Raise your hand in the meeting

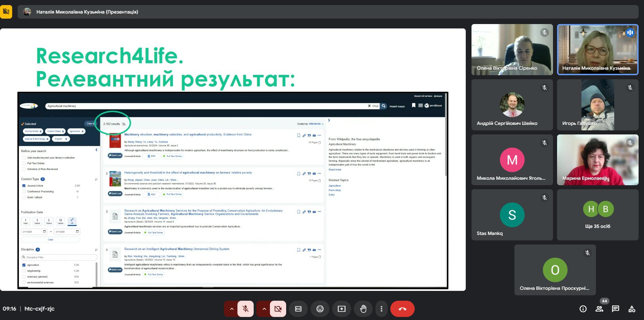coord(363,309)
